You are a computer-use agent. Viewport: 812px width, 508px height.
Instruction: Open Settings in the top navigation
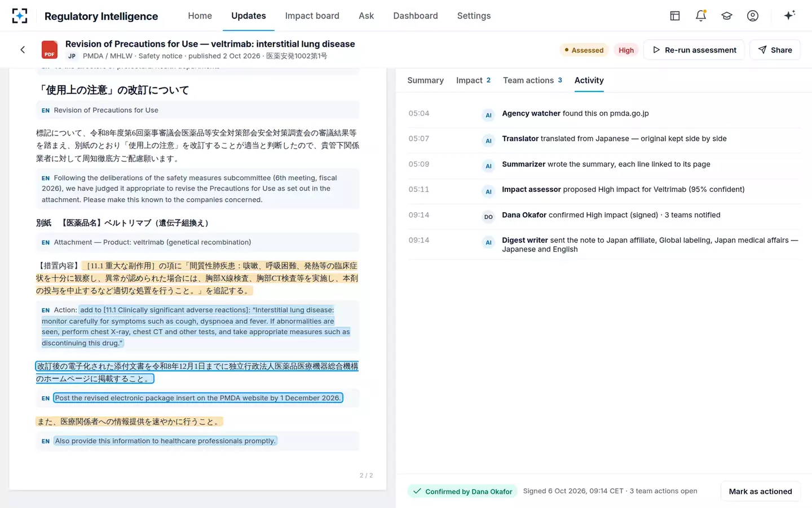[x=474, y=16]
